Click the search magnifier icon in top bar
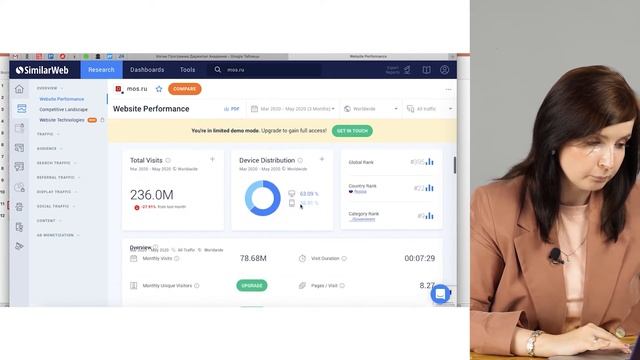 pos(218,70)
